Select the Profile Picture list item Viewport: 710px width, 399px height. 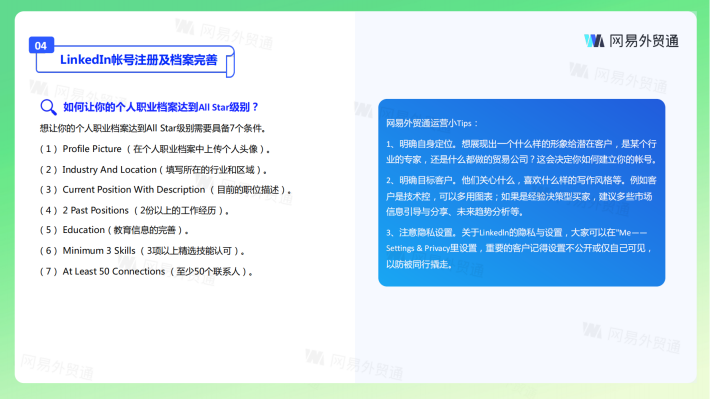point(155,149)
